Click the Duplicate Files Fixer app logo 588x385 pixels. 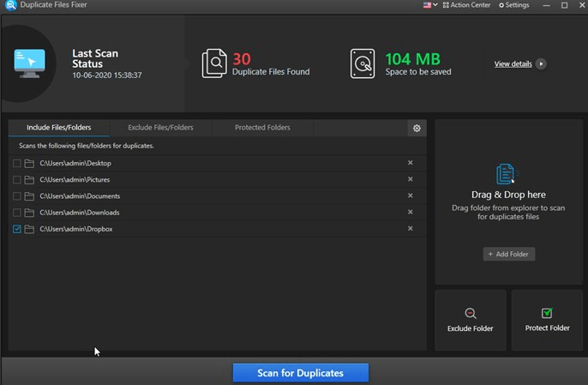tap(11, 5)
